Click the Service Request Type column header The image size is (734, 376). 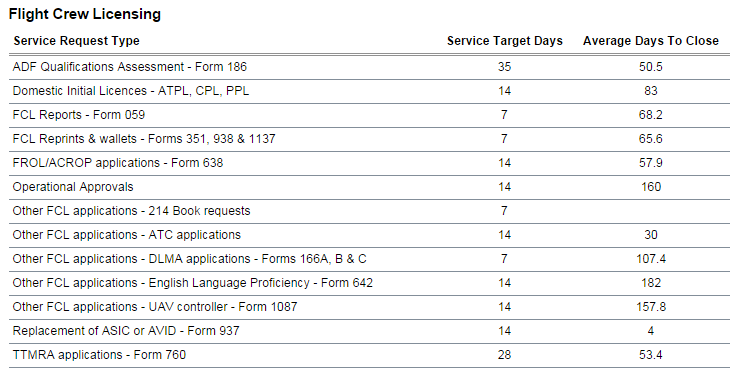[x=76, y=41]
